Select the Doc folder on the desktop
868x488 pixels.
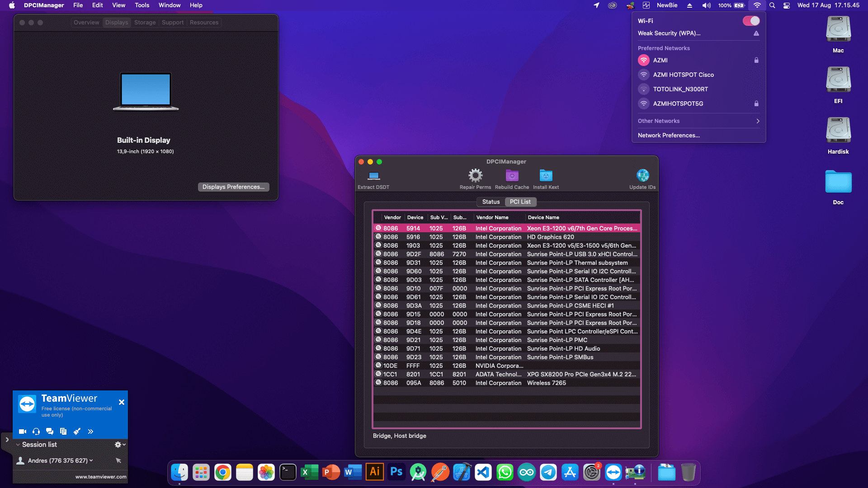(838, 182)
